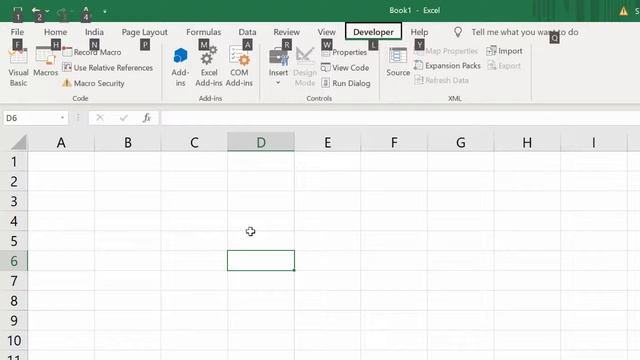Open Excel Add-ins manager
Viewport: 640px width, 360px height.
(209, 67)
